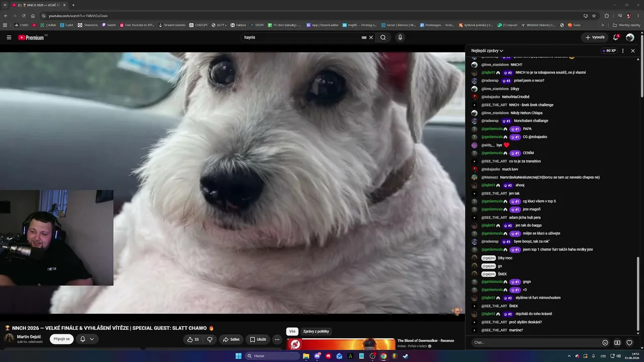Click the live chat scrollbar
This screenshot has height=362, width=644.
click(x=639, y=294)
